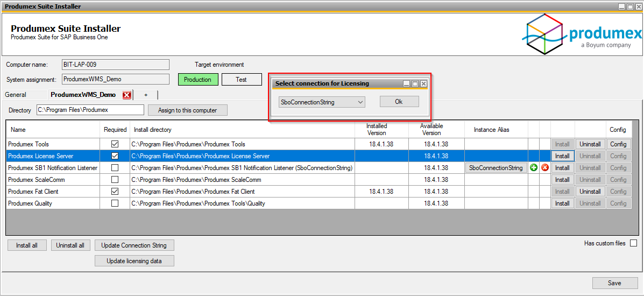Select the Production target environment
The height and width of the screenshot is (296, 644).
(x=197, y=80)
